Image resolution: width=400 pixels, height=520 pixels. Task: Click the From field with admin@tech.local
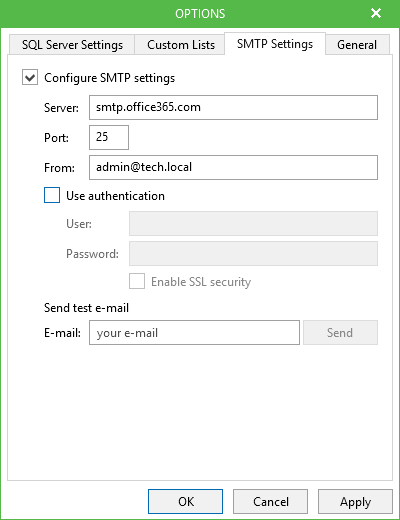[233, 167]
